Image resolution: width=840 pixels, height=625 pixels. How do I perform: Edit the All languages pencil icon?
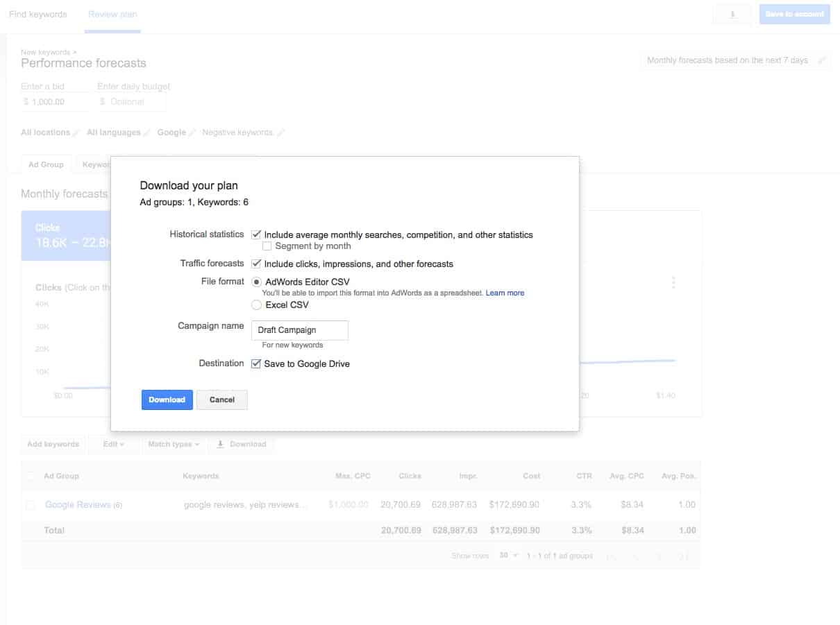[146, 132]
